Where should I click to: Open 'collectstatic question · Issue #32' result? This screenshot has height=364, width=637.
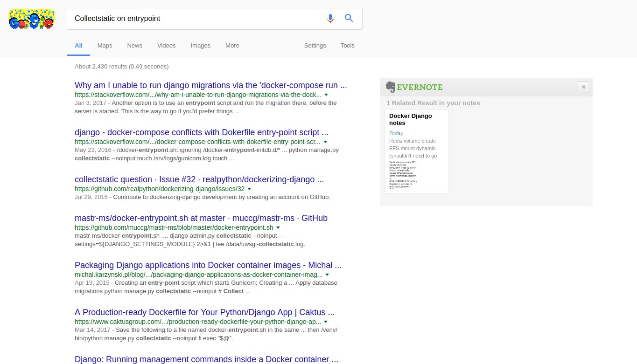pos(199,179)
